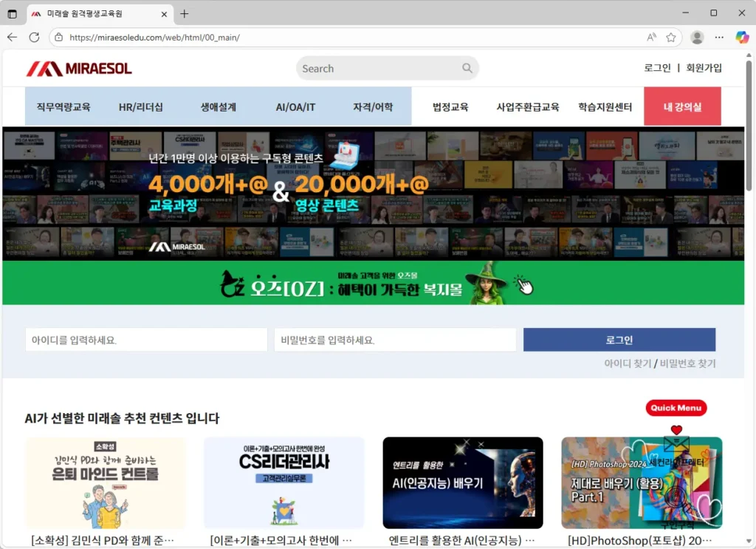View site info lock icon

click(59, 37)
